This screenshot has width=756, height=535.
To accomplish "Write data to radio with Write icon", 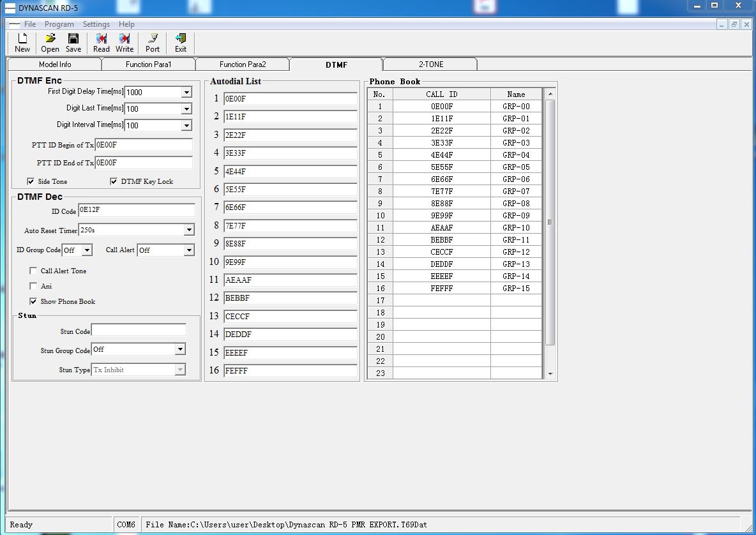I will point(125,43).
